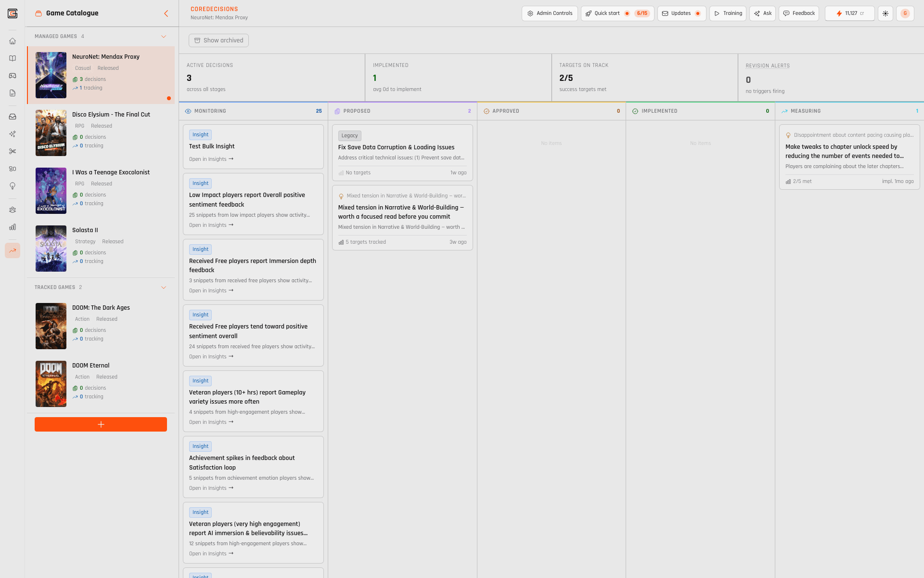Toggle the light/dark theme sun button
Image resolution: width=924 pixels, height=578 pixels.
[885, 13]
